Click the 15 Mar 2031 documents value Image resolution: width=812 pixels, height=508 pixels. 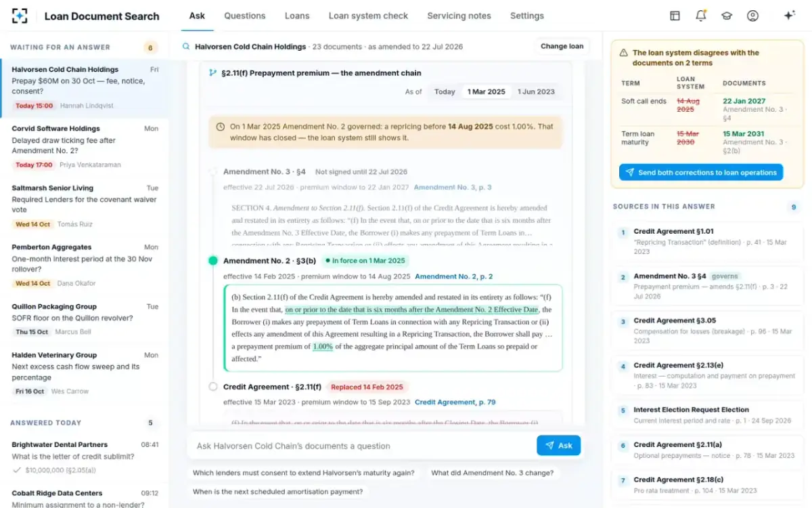[744, 133]
